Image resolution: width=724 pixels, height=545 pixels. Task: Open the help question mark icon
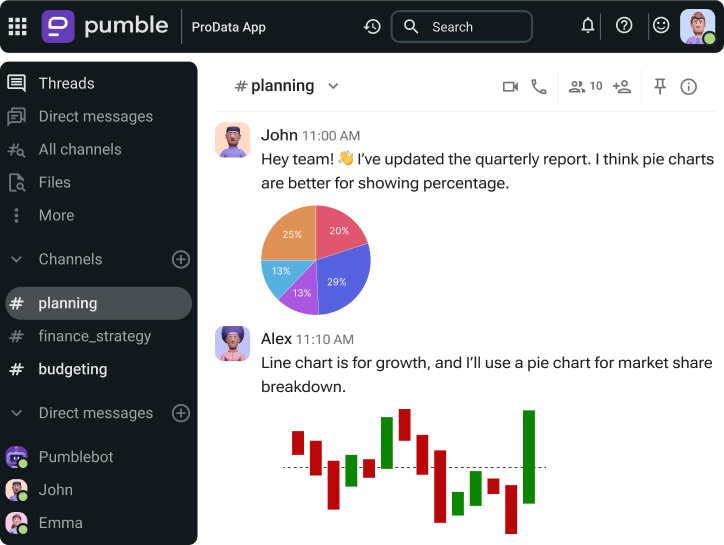tap(624, 25)
